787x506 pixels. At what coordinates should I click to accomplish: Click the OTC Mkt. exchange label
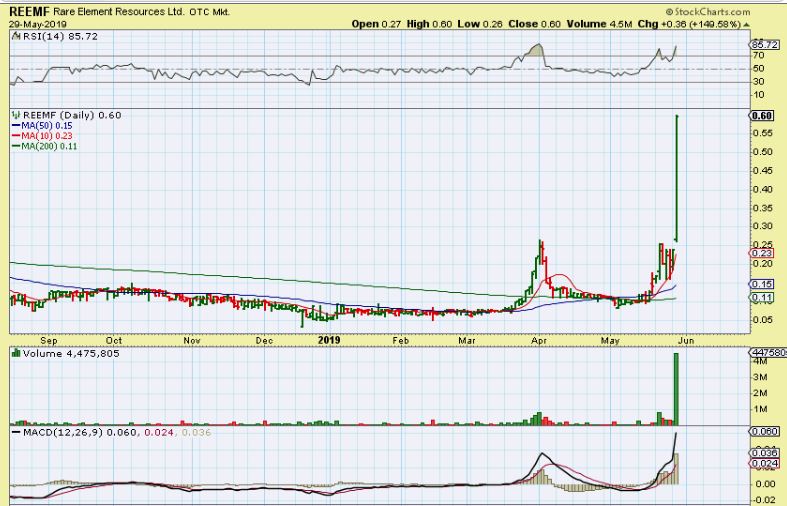(x=209, y=12)
